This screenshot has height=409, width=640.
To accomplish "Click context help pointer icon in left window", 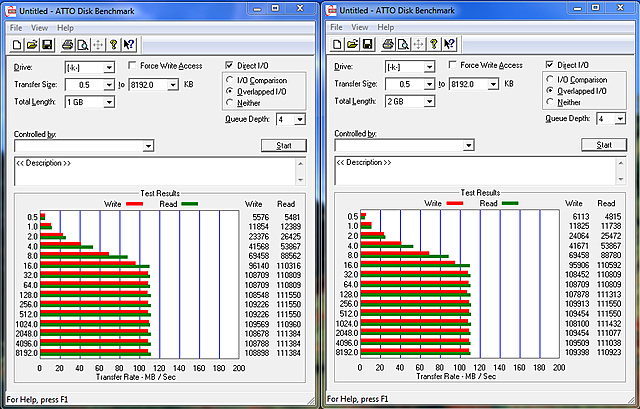I will pyautogui.click(x=129, y=44).
